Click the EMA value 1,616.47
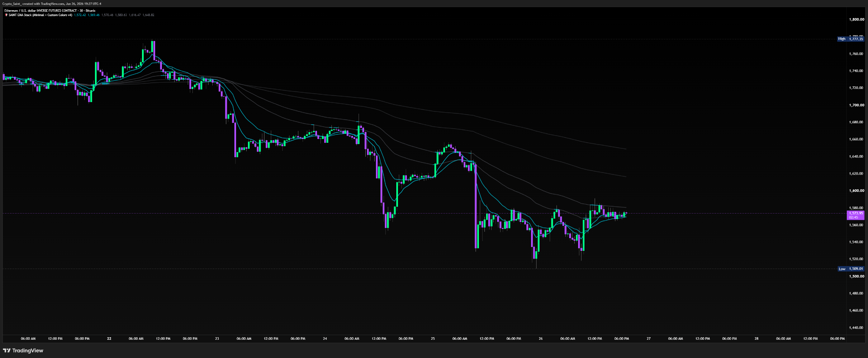The image size is (868, 358). tap(135, 15)
